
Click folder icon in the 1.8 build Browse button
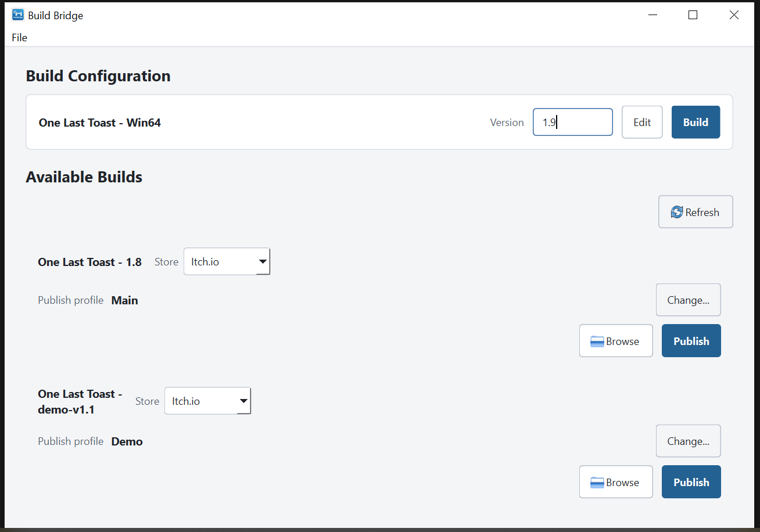597,342
